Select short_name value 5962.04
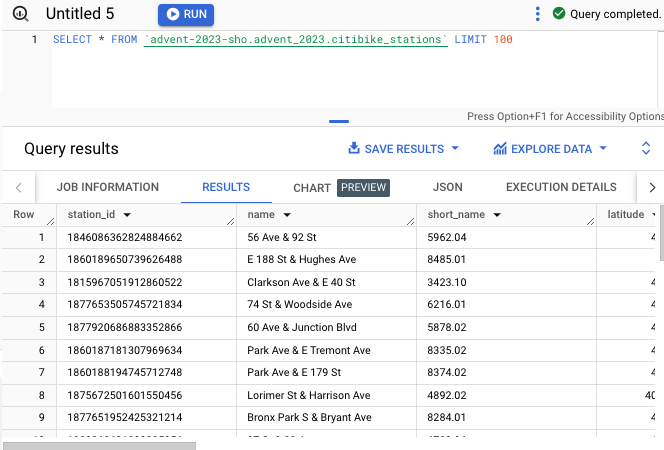 447,237
